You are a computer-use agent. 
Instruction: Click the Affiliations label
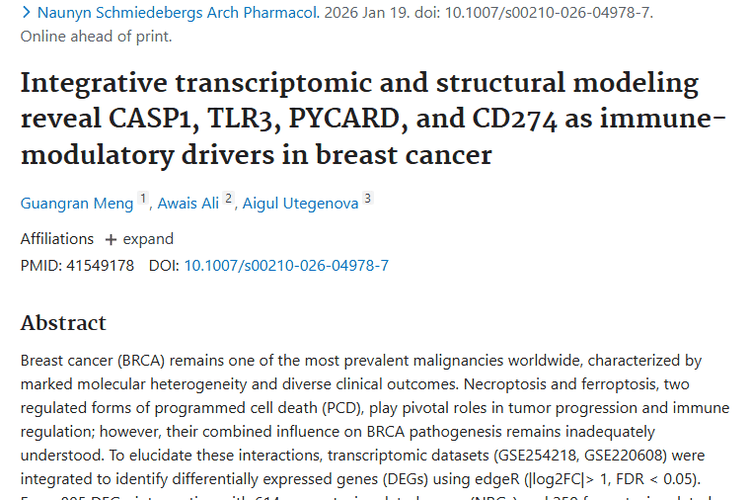[x=57, y=240]
